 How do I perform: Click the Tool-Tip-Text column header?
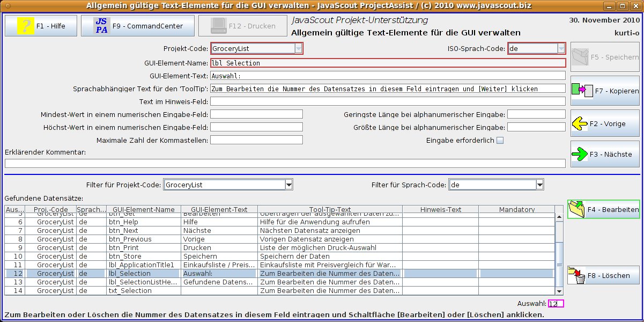[x=330, y=209]
